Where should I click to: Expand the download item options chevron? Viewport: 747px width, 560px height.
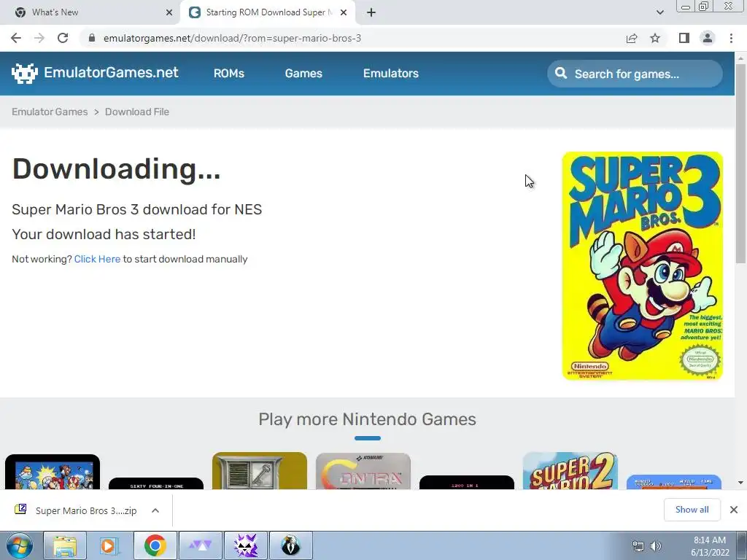pos(155,510)
